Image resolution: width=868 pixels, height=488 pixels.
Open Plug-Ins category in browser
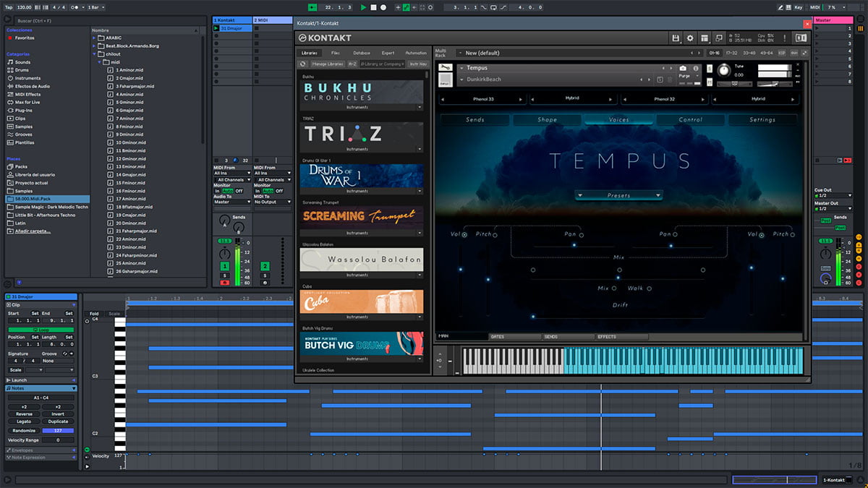(24, 111)
